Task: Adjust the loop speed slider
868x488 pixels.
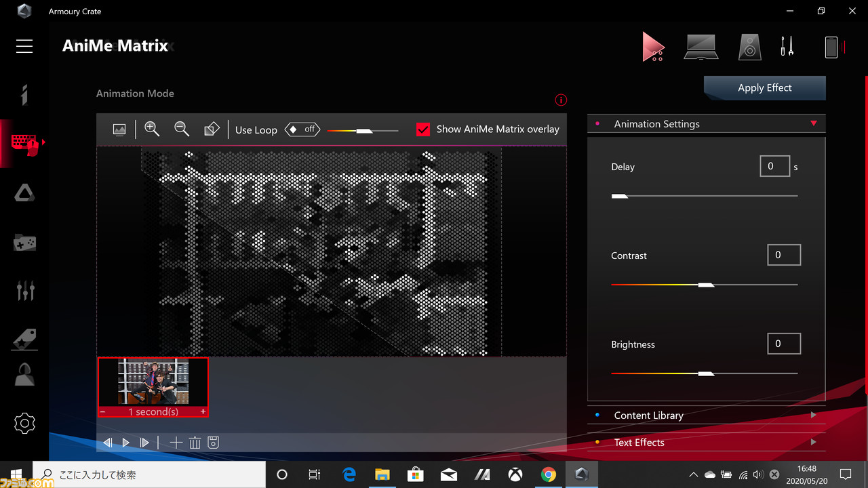Action: 364,131
